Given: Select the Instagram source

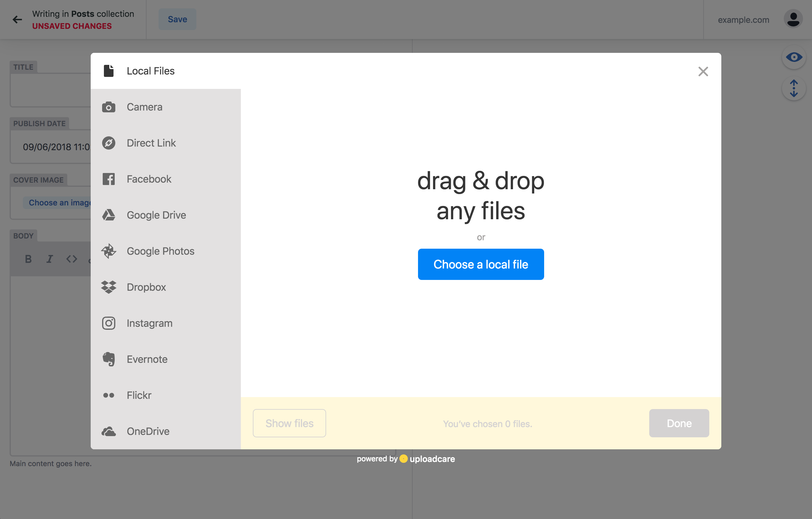Looking at the screenshot, I should [149, 323].
